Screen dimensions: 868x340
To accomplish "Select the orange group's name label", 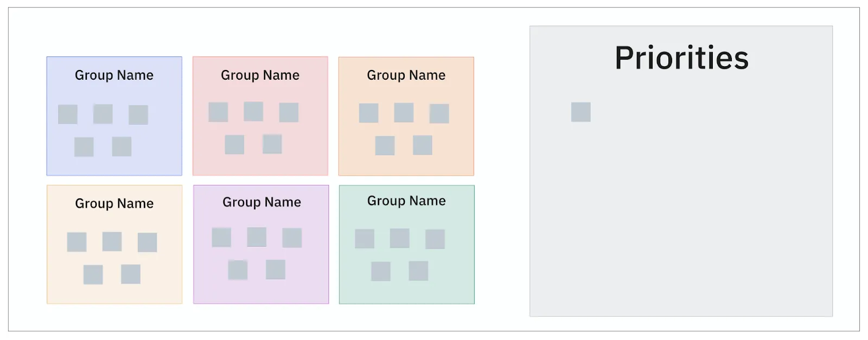I will point(406,75).
